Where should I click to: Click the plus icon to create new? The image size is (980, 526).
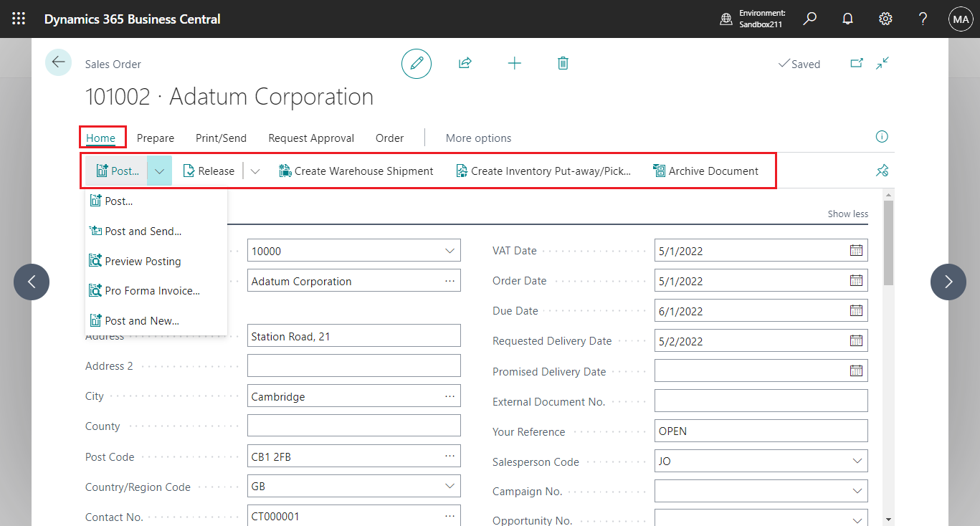coord(514,64)
